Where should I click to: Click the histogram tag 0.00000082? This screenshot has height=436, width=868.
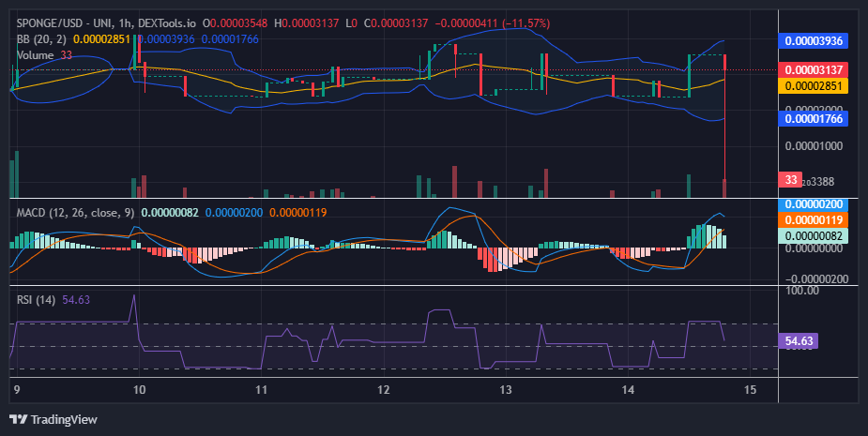point(814,235)
